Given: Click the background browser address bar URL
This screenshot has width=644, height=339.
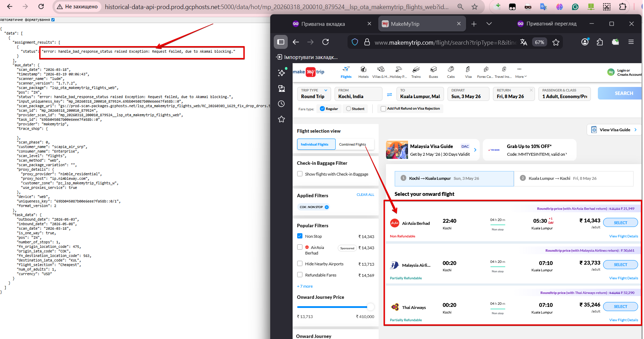Looking at the screenshot, I should pos(276,7).
